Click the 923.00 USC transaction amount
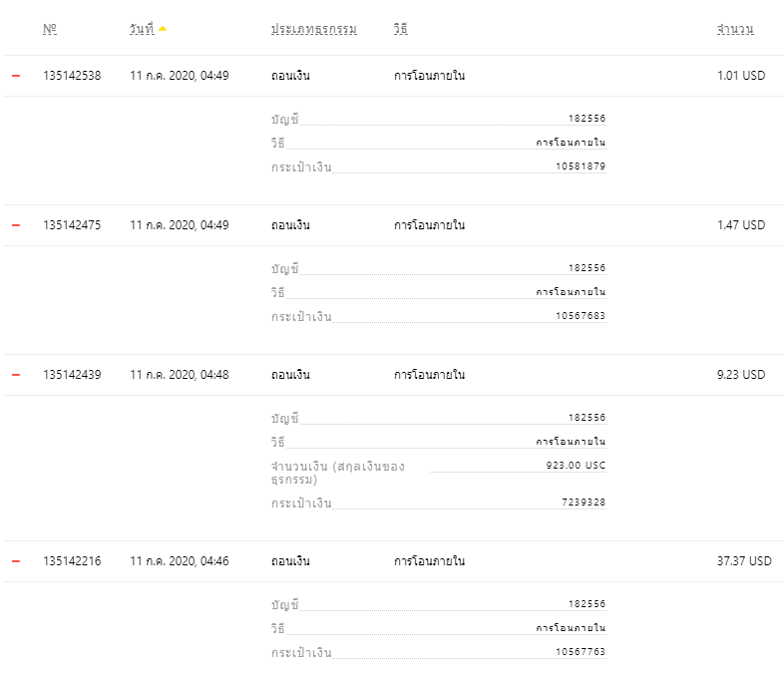 [x=576, y=465]
